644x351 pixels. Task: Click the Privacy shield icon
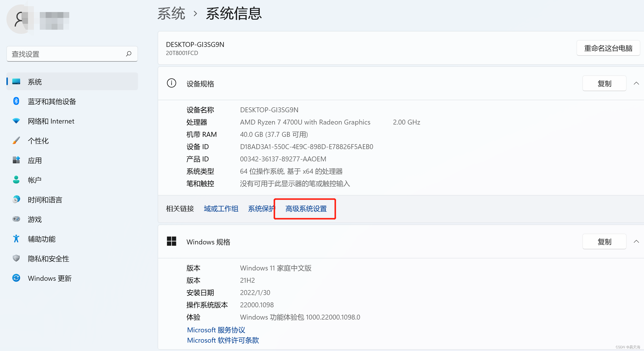[16, 258]
